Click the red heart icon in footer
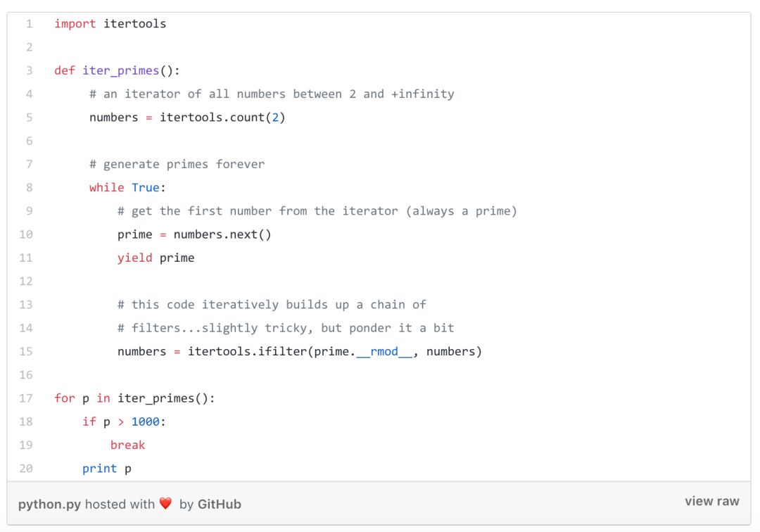The height and width of the screenshot is (532, 760). tap(166, 503)
